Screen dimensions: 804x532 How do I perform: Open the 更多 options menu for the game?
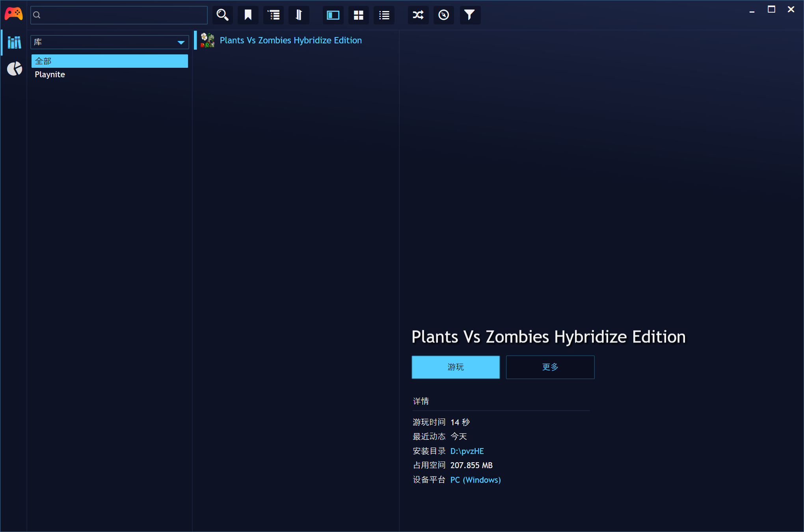(550, 367)
